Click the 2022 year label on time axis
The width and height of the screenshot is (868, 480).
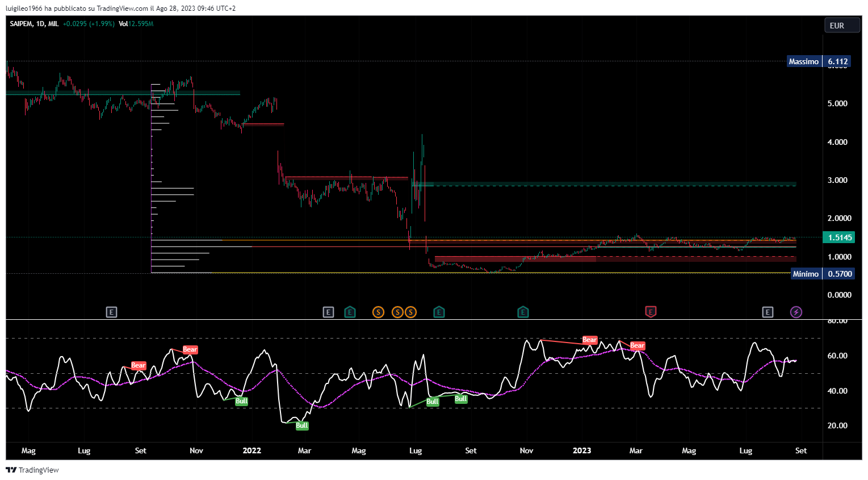pyautogui.click(x=251, y=450)
